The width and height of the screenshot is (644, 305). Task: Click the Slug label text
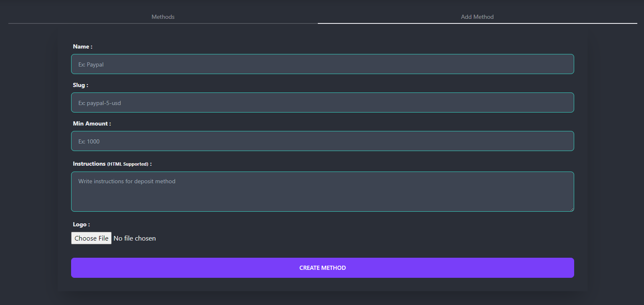(x=80, y=85)
